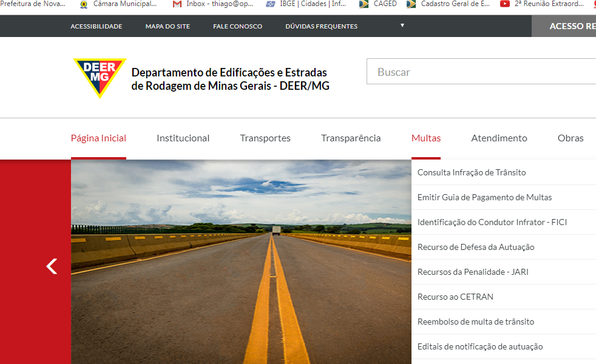Open the Multas menu
596x364 pixels.
coord(425,138)
